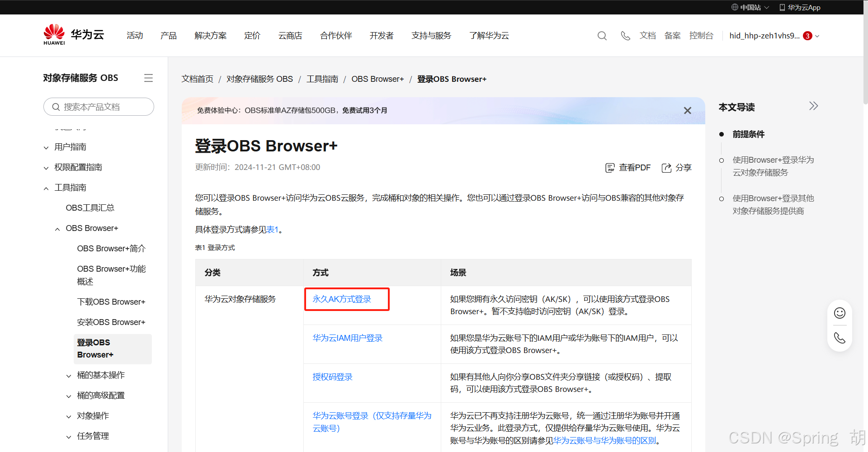Click the 查看PDF icon
This screenshot has height=452, width=868.
coord(610,168)
